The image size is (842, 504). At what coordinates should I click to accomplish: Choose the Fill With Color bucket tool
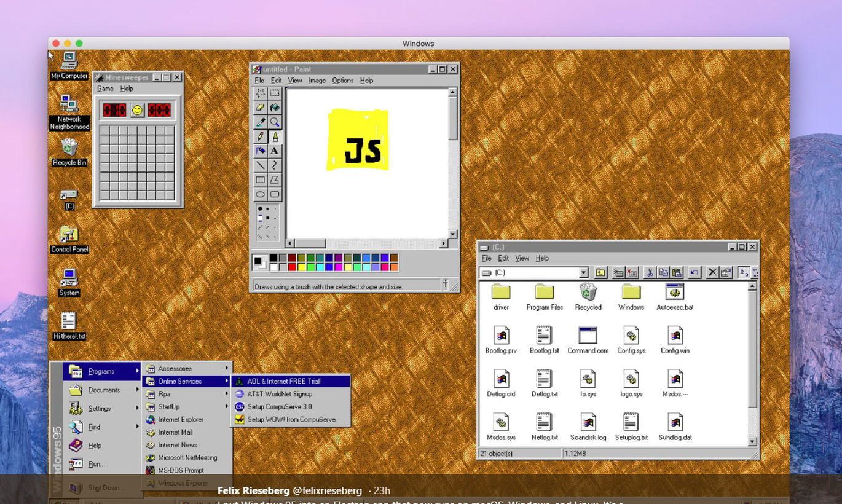click(x=274, y=108)
